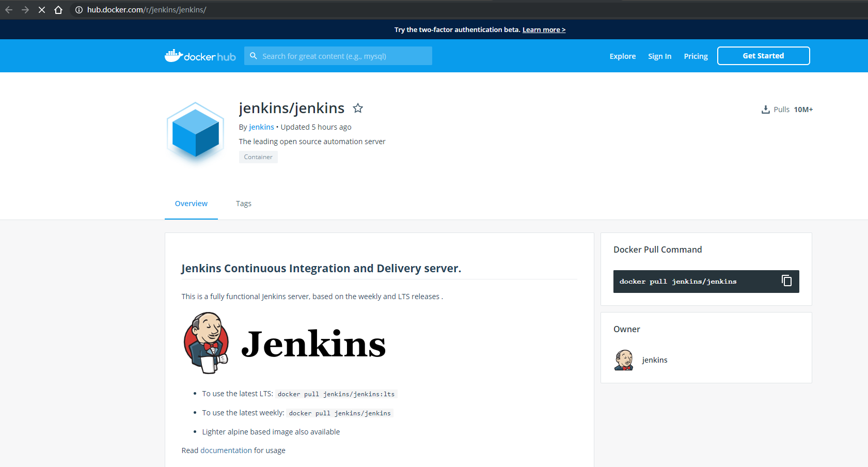
Task: Click the browser address bar URL
Action: [147, 10]
